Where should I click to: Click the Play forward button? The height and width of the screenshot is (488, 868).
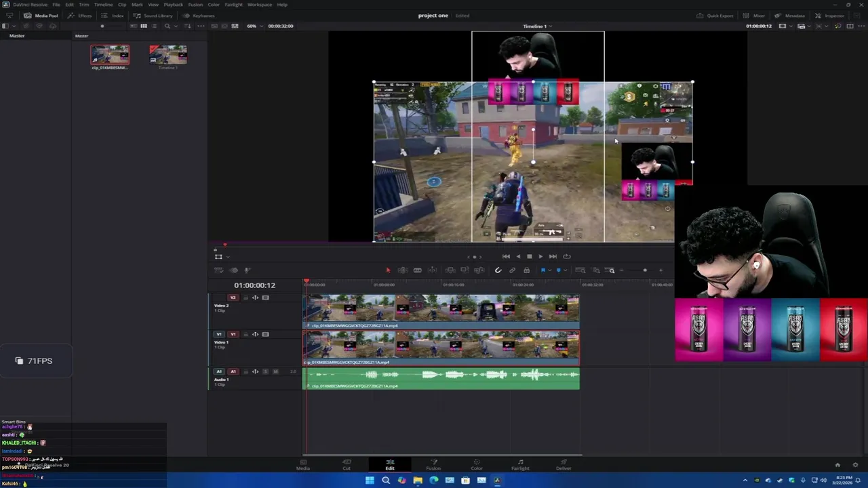click(540, 256)
